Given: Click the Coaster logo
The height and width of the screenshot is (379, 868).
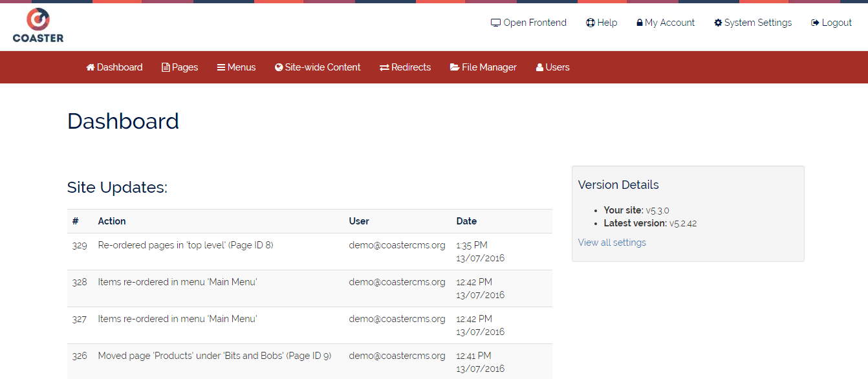Looking at the screenshot, I should pyautogui.click(x=38, y=26).
